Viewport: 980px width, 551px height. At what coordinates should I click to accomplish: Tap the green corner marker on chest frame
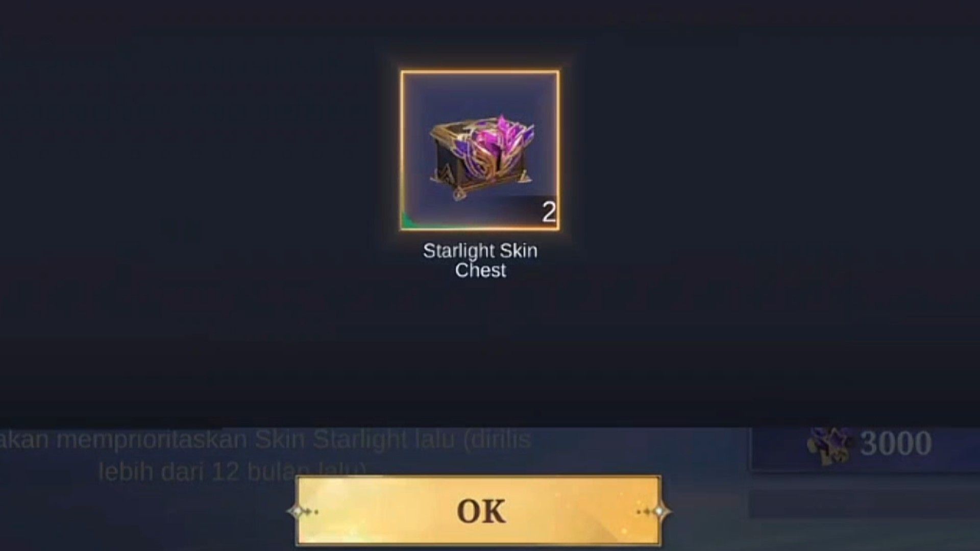point(408,222)
